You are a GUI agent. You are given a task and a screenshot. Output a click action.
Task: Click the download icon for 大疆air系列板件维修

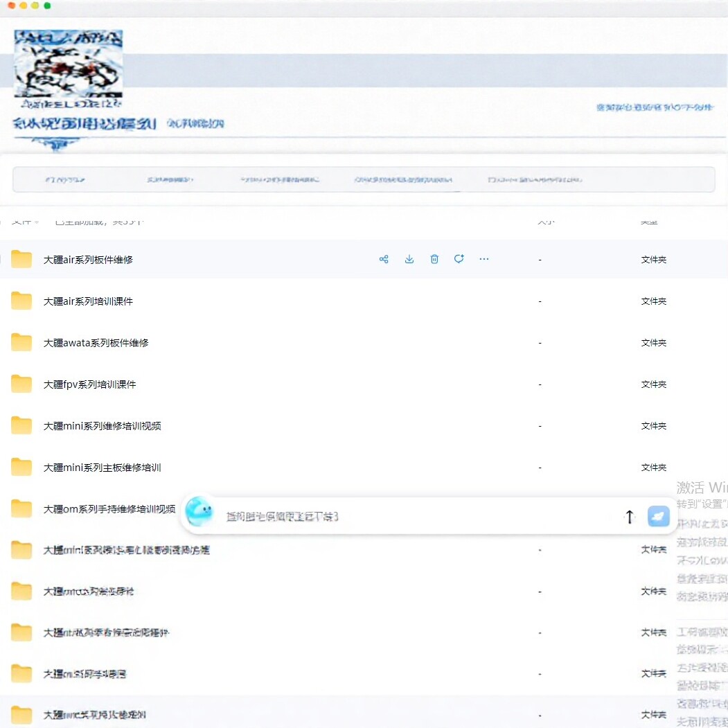[x=409, y=258]
